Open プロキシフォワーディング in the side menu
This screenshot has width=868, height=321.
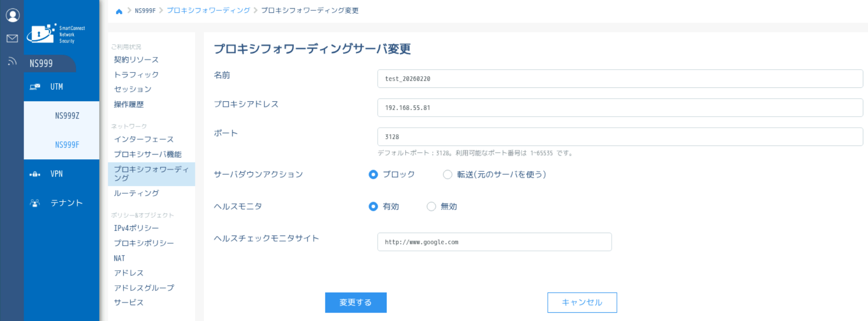[x=151, y=174]
